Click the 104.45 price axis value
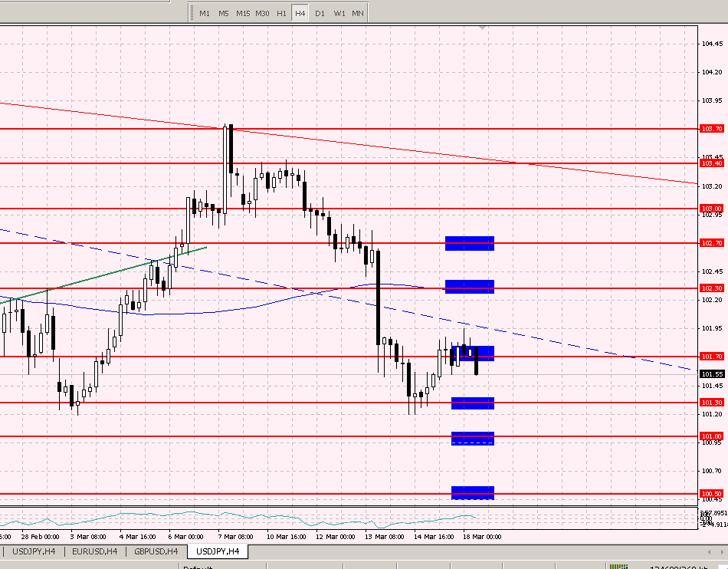Image resolution: width=728 pixels, height=569 pixels. pyautogui.click(x=712, y=44)
